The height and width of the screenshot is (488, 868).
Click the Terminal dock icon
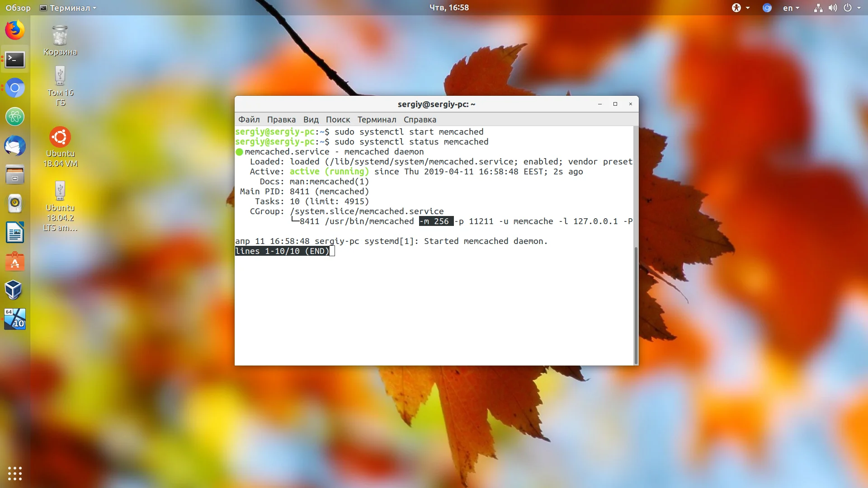(14, 59)
